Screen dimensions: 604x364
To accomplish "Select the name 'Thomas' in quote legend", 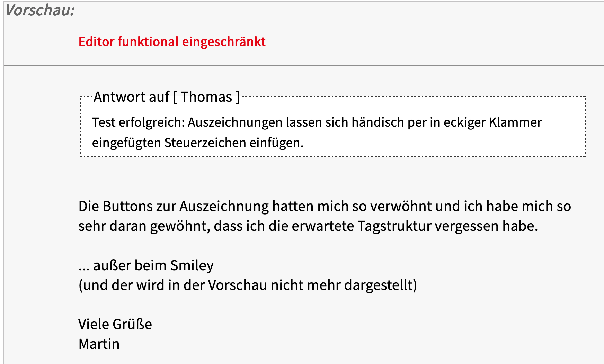I will coord(206,97).
